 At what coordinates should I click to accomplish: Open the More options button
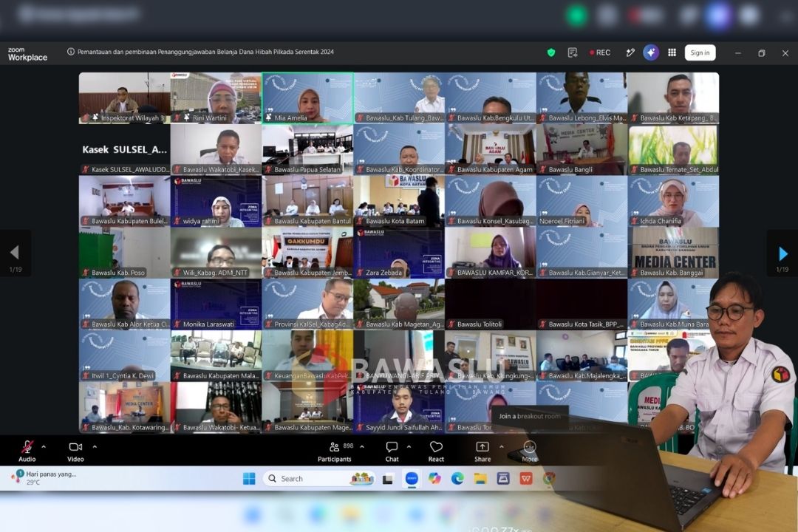point(529,451)
